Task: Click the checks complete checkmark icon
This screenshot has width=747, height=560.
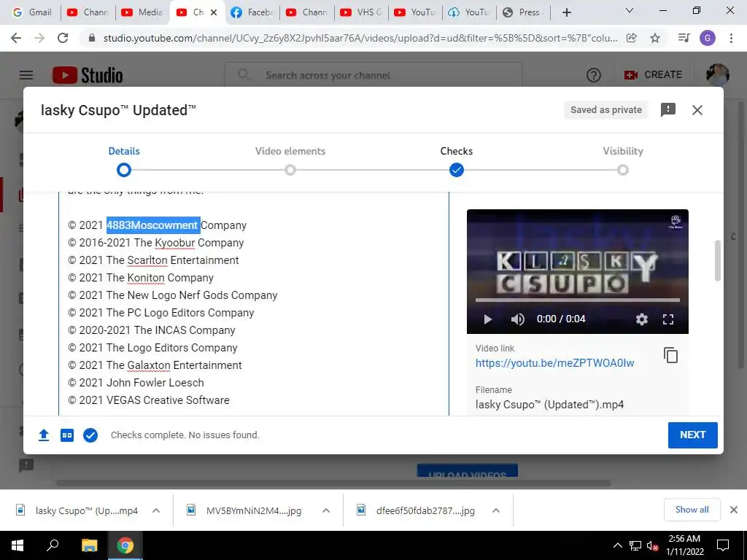Action: [90, 435]
